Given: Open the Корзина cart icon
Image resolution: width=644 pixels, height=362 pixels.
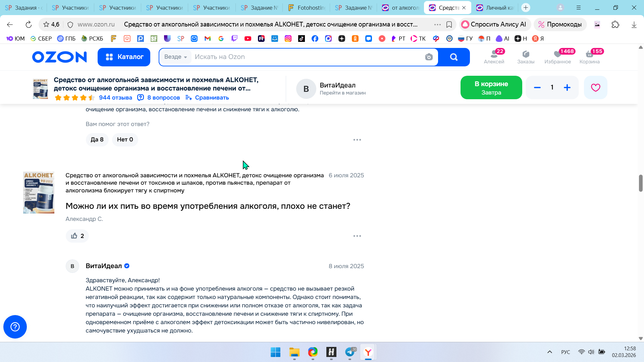Looking at the screenshot, I should point(589,56).
